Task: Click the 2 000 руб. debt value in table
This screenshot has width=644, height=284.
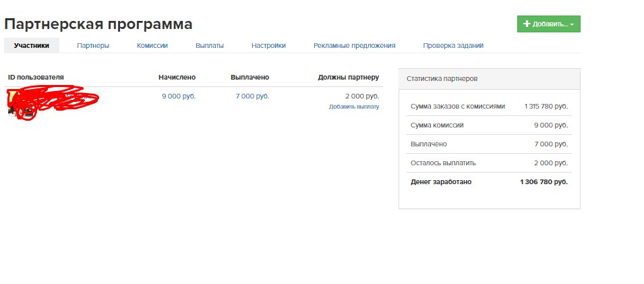Action: click(362, 96)
